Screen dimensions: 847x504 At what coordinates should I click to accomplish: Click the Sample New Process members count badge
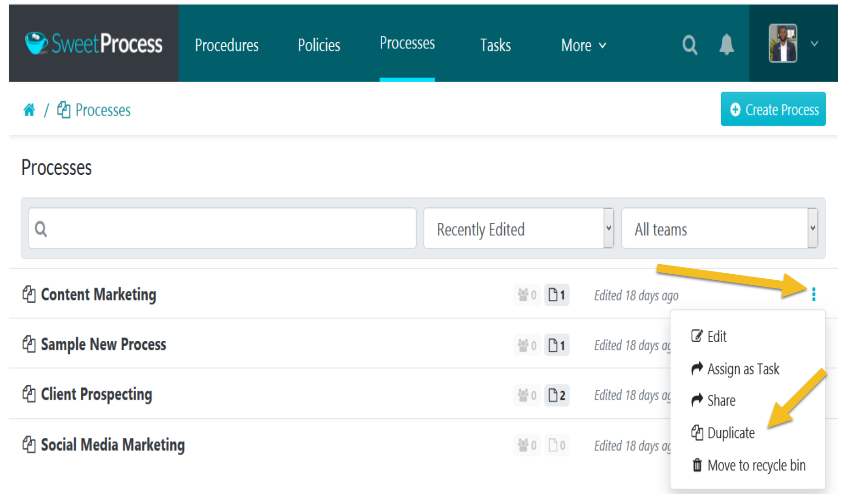click(x=527, y=345)
